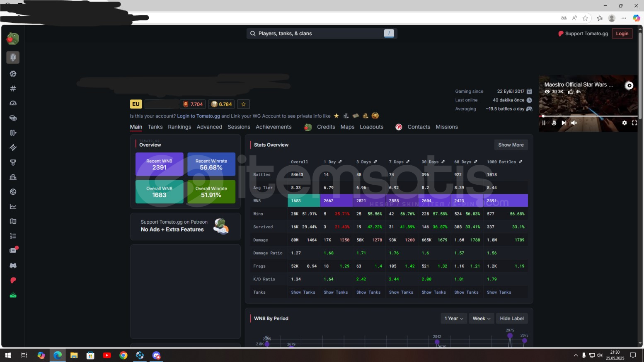Open YouTube from the Windows taskbar
The width and height of the screenshot is (644, 362).
pyautogui.click(x=107, y=355)
